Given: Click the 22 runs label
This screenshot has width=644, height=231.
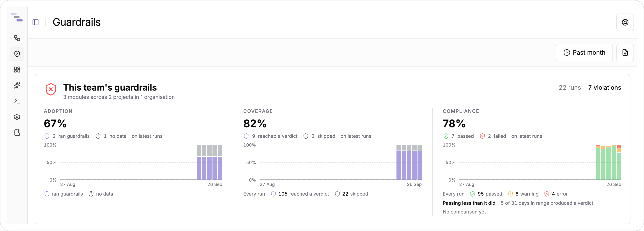Looking at the screenshot, I should click(570, 87).
